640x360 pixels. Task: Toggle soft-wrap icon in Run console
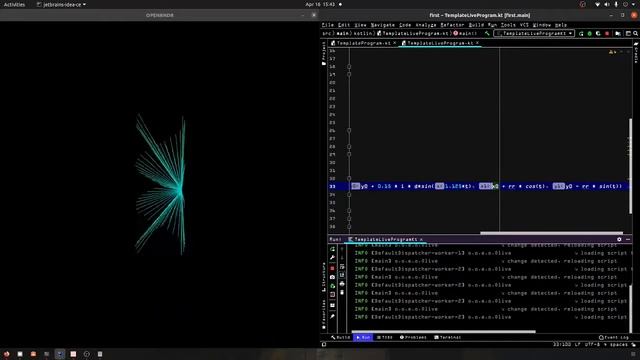tap(342, 267)
